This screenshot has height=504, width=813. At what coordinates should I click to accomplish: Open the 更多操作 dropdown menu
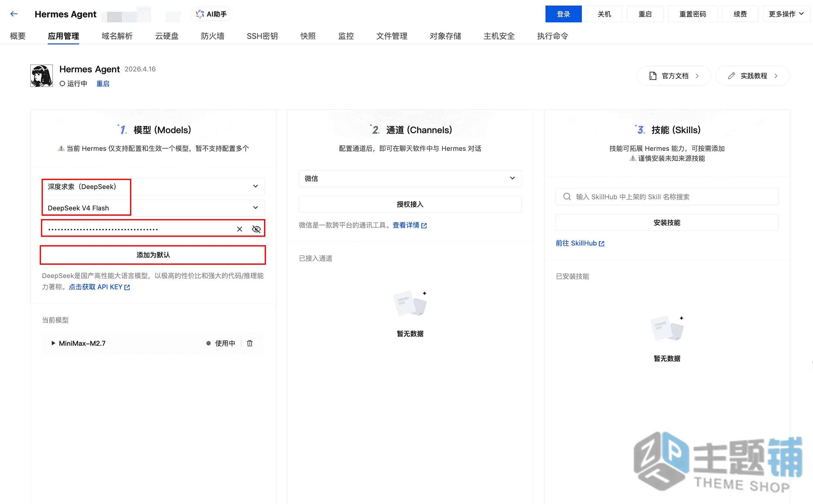tap(786, 14)
